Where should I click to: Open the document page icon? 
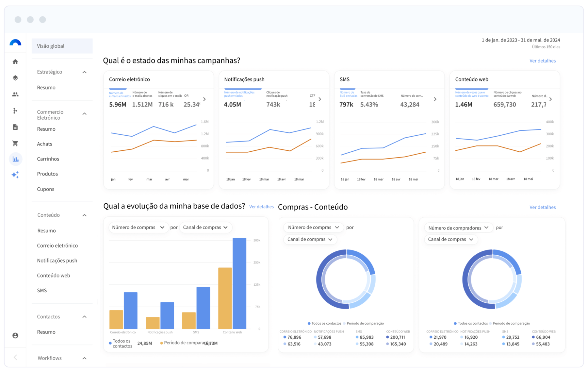pyautogui.click(x=15, y=127)
